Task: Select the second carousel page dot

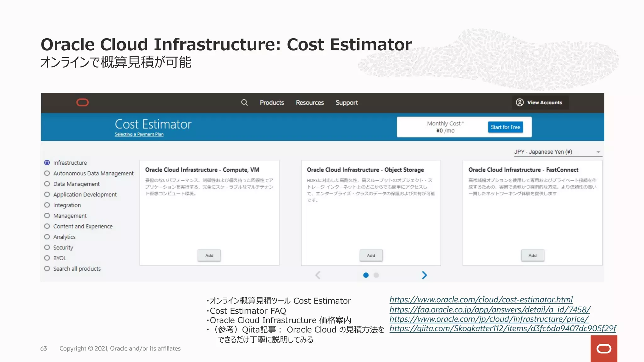Action: click(376, 275)
